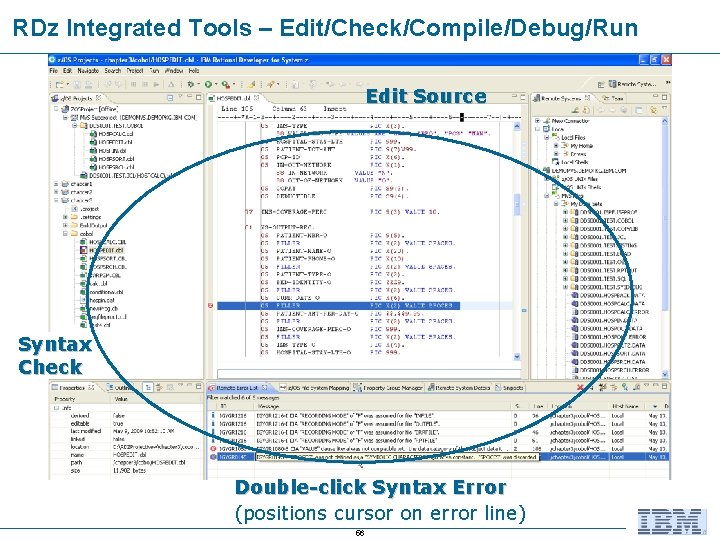Expand the chapter1 project
720x540 pixels.
click(57, 184)
